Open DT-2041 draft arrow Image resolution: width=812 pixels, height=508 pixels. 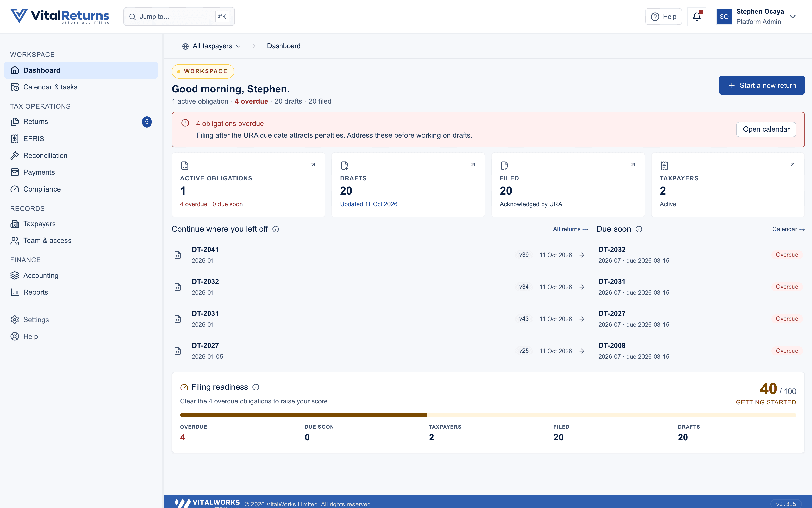(x=582, y=255)
